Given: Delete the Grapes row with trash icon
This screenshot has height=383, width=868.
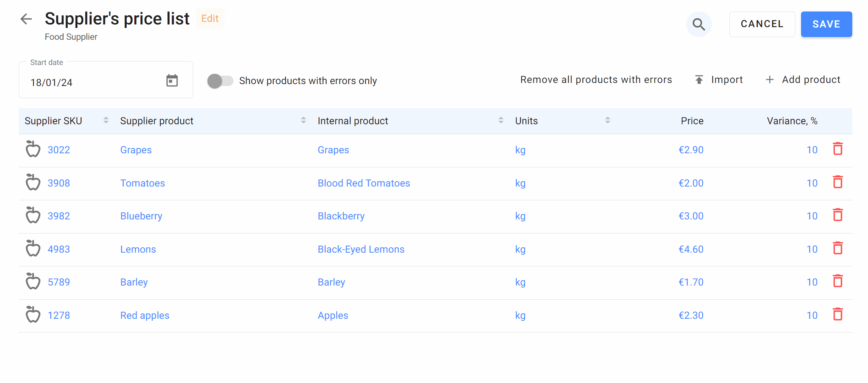Looking at the screenshot, I should (x=838, y=149).
